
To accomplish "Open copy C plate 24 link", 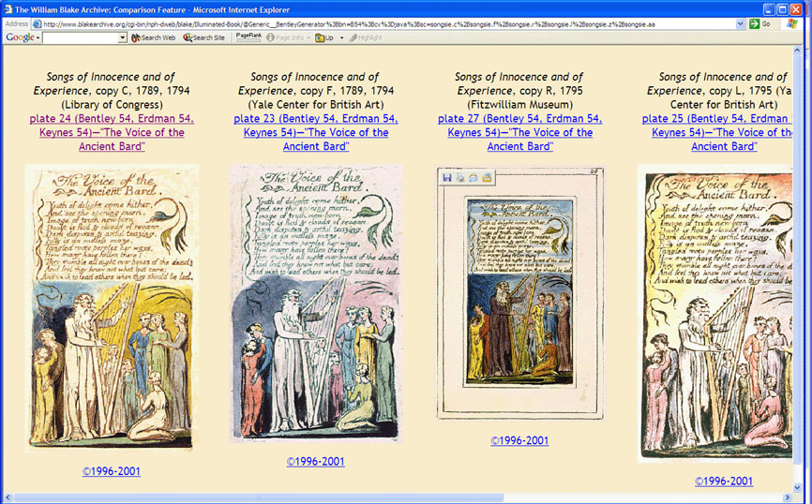I will click(x=112, y=132).
